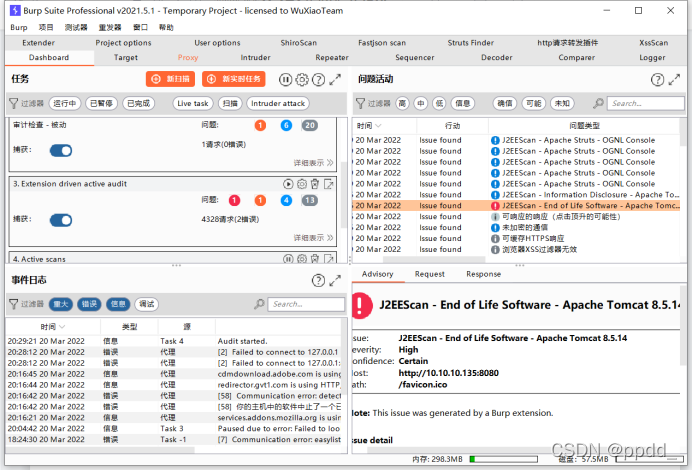This screenshot has width=692, height=470.
Task: Click the orange New scan button
Action: pyautogui.click(x=170, y=79)
